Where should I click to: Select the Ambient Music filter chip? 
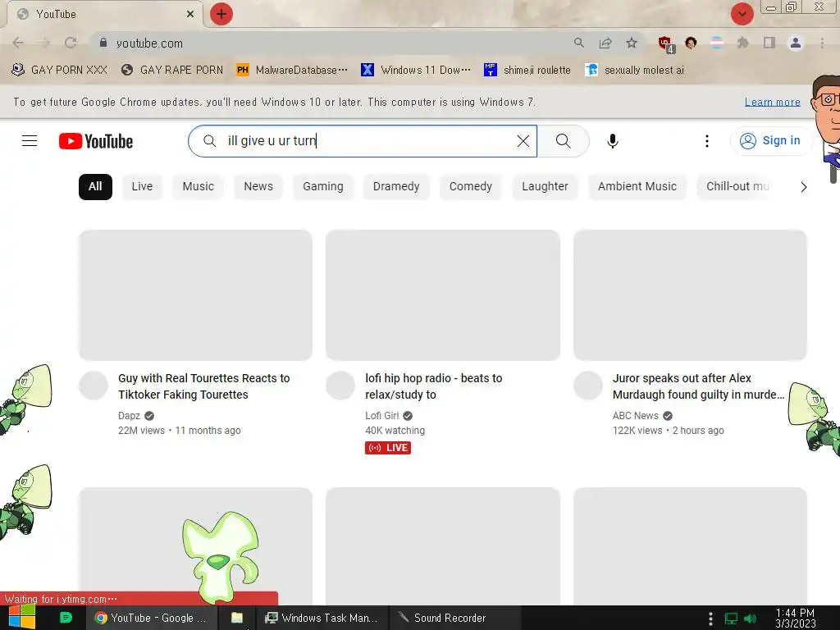(637, 186)
